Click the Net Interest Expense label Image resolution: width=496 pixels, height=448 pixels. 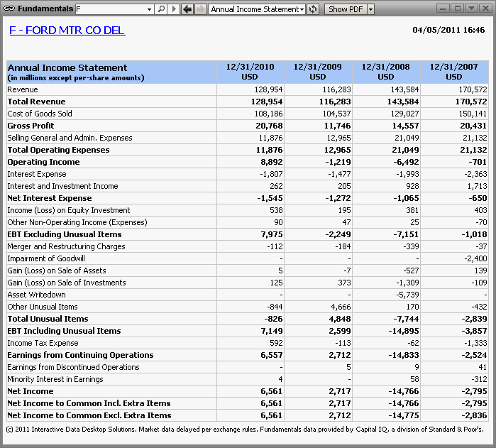pos(50,198)
